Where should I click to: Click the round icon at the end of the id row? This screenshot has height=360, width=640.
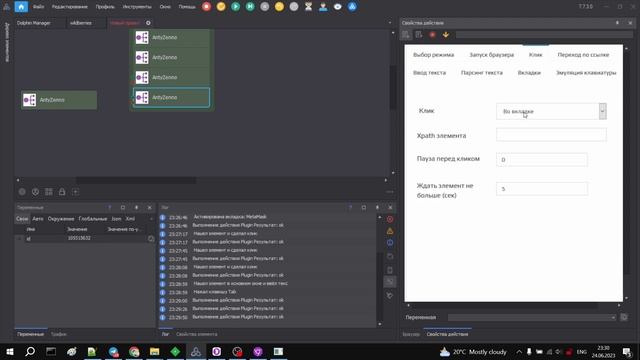tap(151, 238)
